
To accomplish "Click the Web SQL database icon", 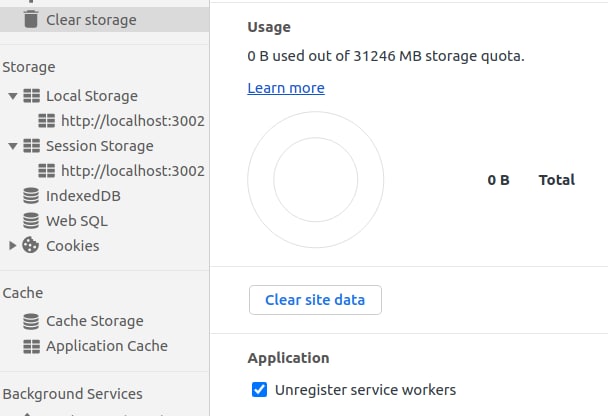I will tap(30, 221).
